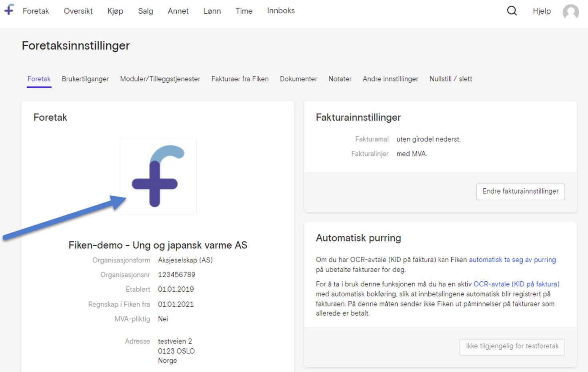Screen dimensions: 588x372
Task: Open the Innboks menu
Action: pos(281,10)
